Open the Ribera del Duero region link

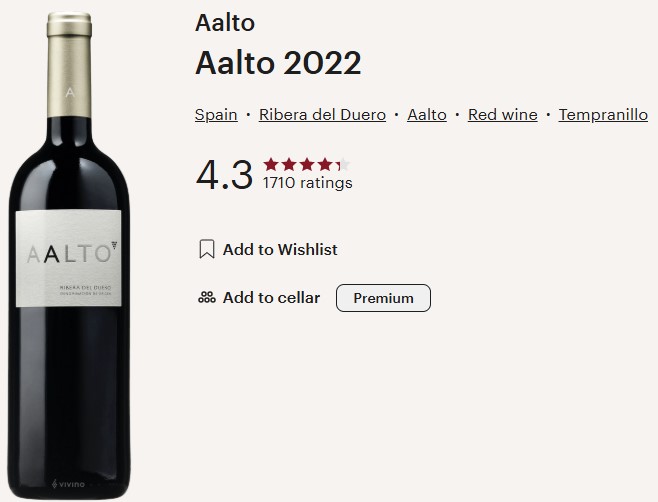pyautogui.click(x=322, y=115)
